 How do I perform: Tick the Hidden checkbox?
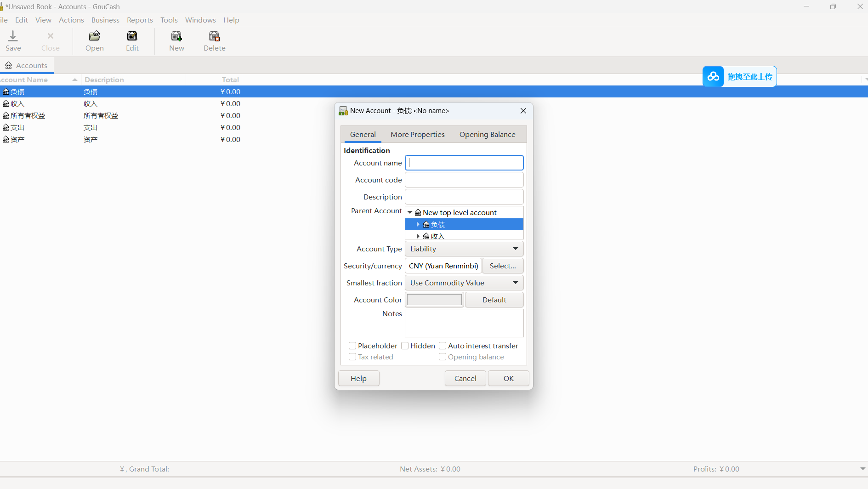405,346
